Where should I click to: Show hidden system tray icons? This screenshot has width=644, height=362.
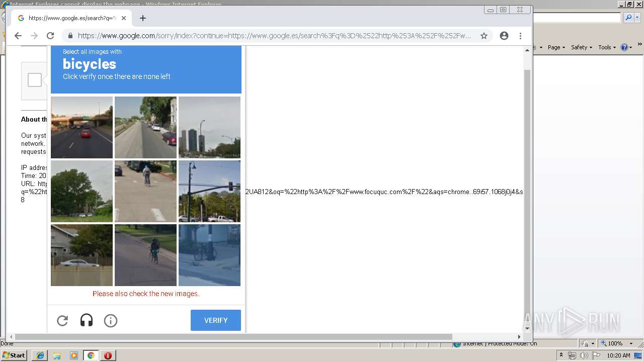point(561,355)
